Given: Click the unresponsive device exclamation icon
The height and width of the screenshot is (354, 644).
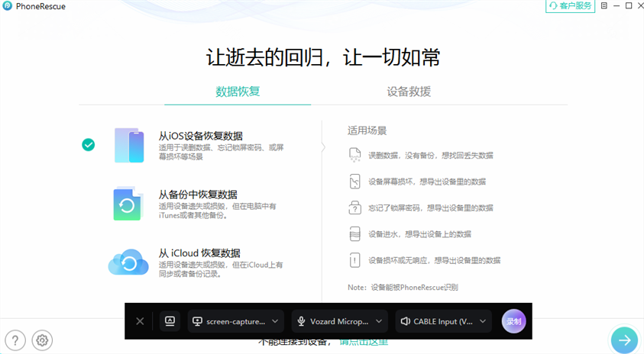Looking at the screenshot, I should pos(355,260).
